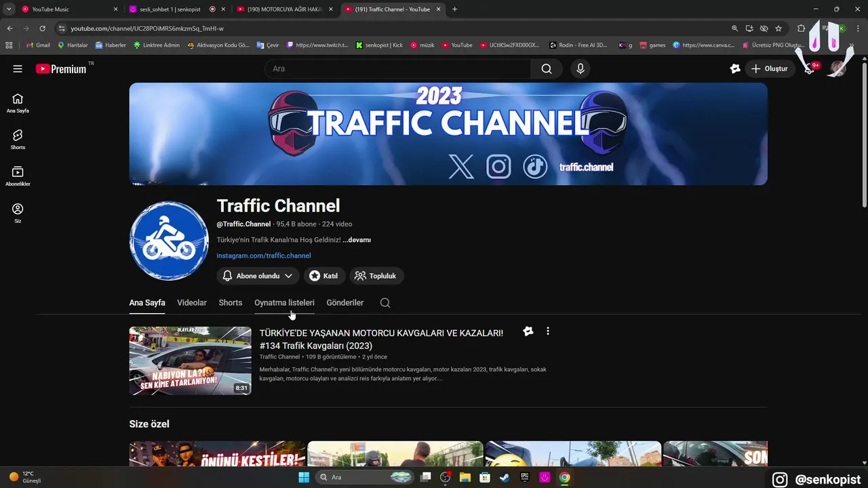
Task: Open the Oynatma listeleri tab
Action: point(284,303)
